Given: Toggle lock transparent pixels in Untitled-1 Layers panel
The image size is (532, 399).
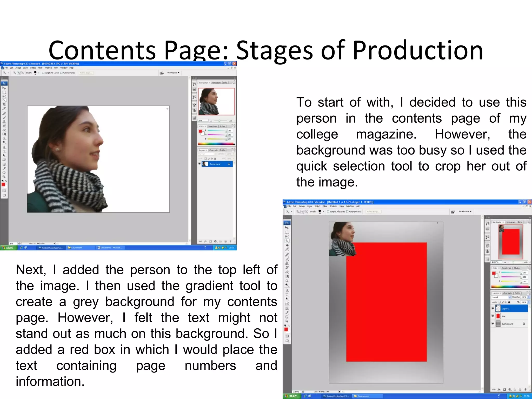Looking at the screenshot, I should pyautogui.click(x=499, y=302).
